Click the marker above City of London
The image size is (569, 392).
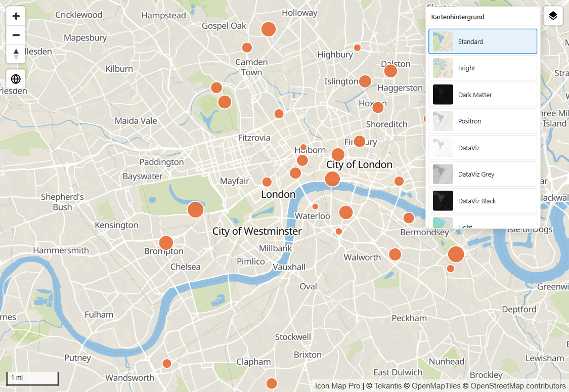pyautogui.click(x=338, y=155)
